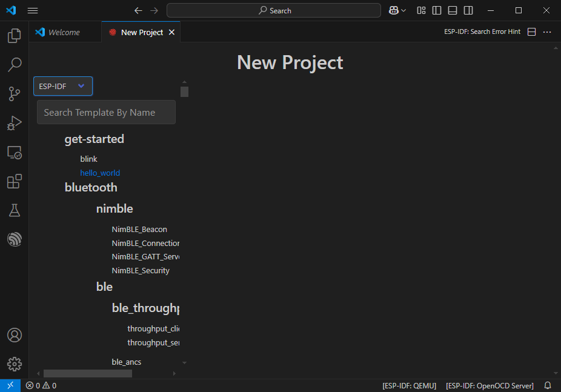This screenshot has width=561, height=392.
Task: Open the notifications bell
Action: (548, 385)
